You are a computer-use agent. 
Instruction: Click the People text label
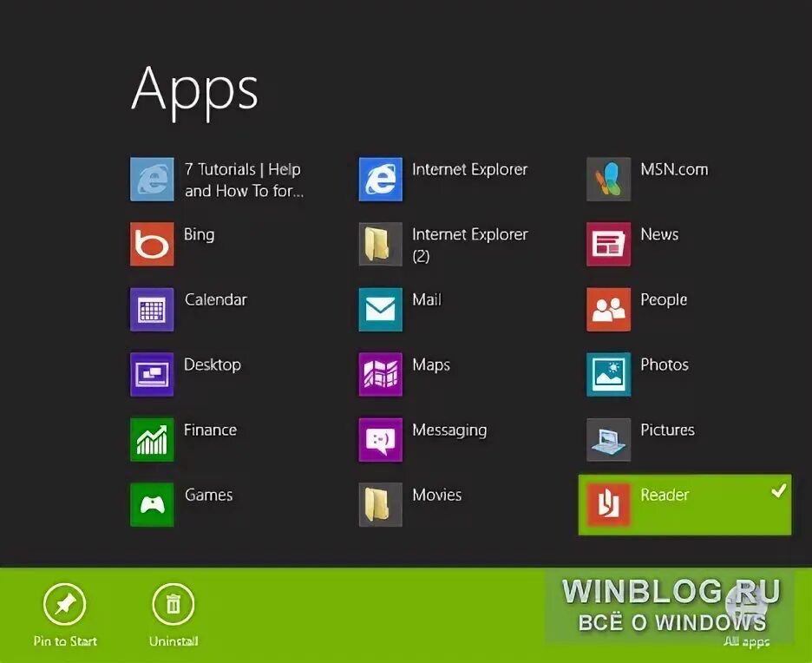pos(664,300)
